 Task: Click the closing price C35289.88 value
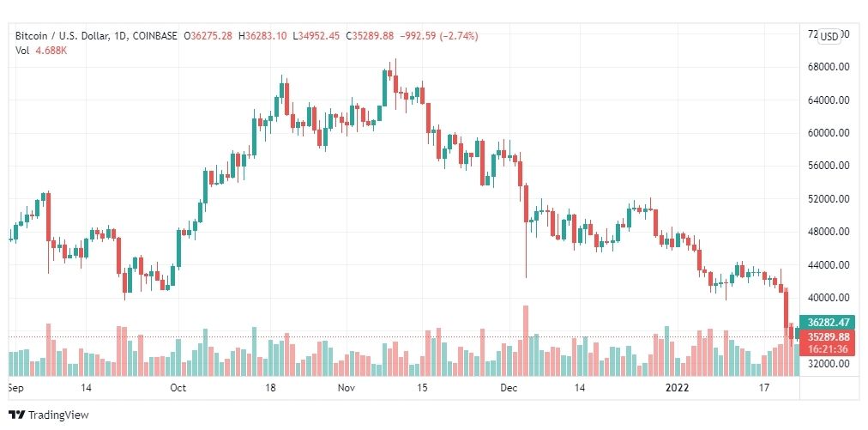tap(370, 36)
